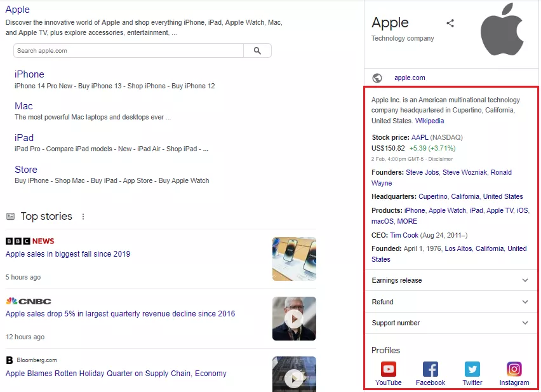Image resolution: width=541 pixels, height=392 pixels.
Task: Share the Apple knowledge panel
Action: [x=450, y=23]
